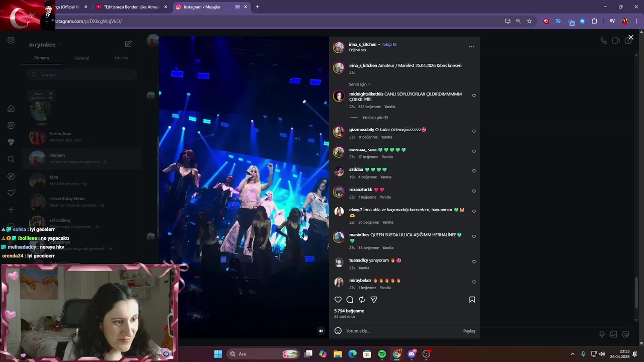The height and width of the screenshot is (362, 644).
Task: Share the post with paper plane icon
Action: [x=374, y=300]
